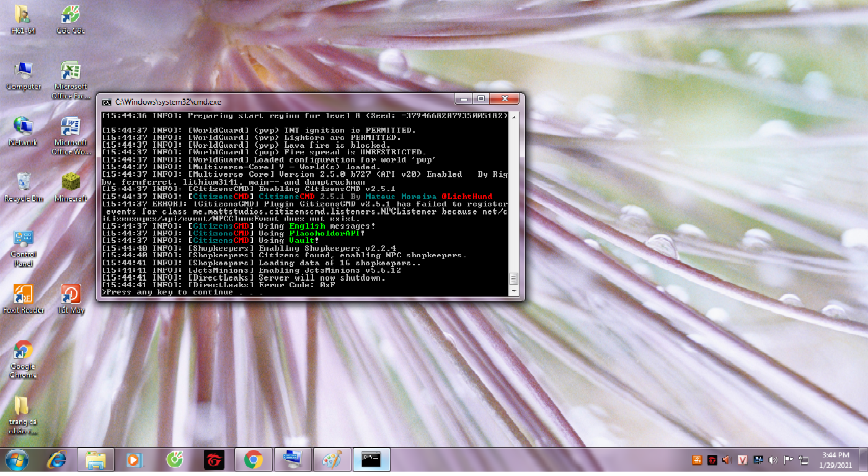Open the system volume speaker icon
The width and height of the screenshot is (868, 476).
click(x=773, y=460)
